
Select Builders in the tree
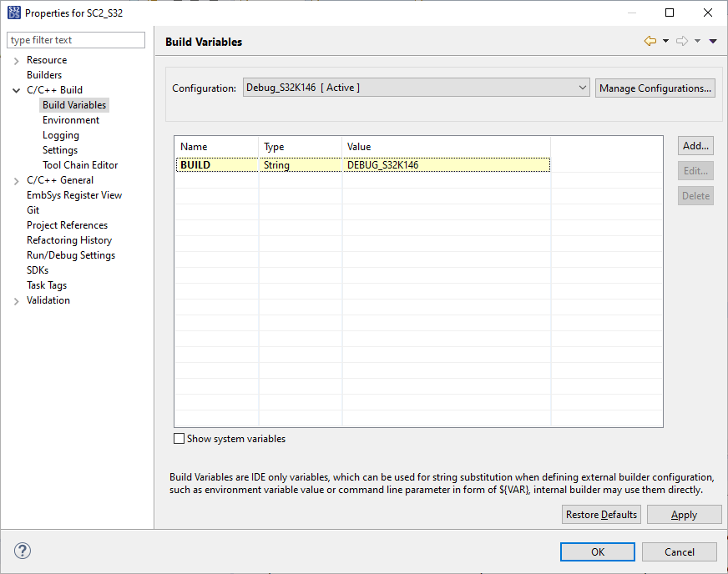point(44,75)
